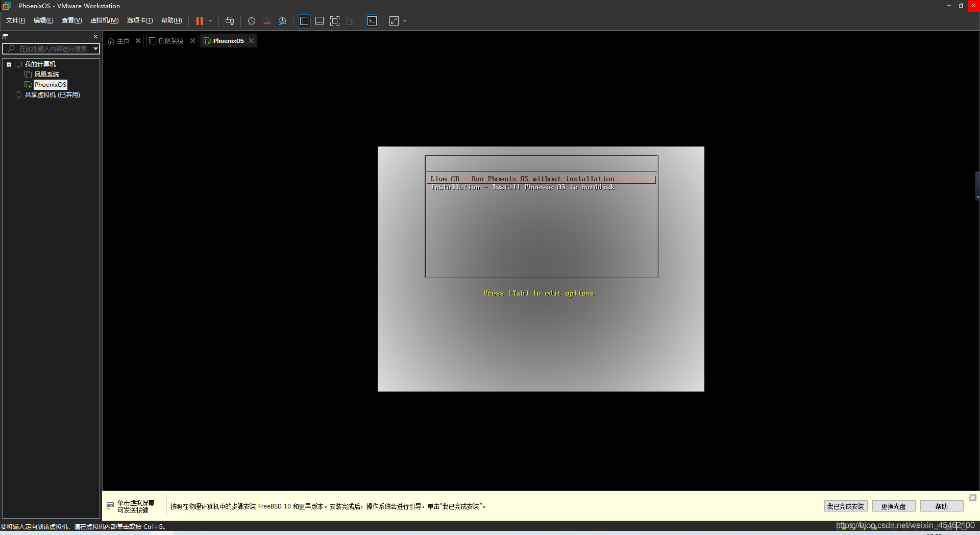Click the running VM icon on PhoenixOS tab
The width and height of the screenshot is (980, 535).
(207, 41)
